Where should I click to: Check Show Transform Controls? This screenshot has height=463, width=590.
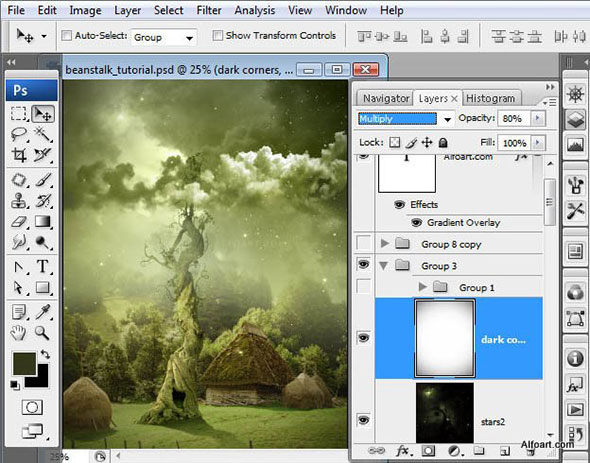pos(217,35)
